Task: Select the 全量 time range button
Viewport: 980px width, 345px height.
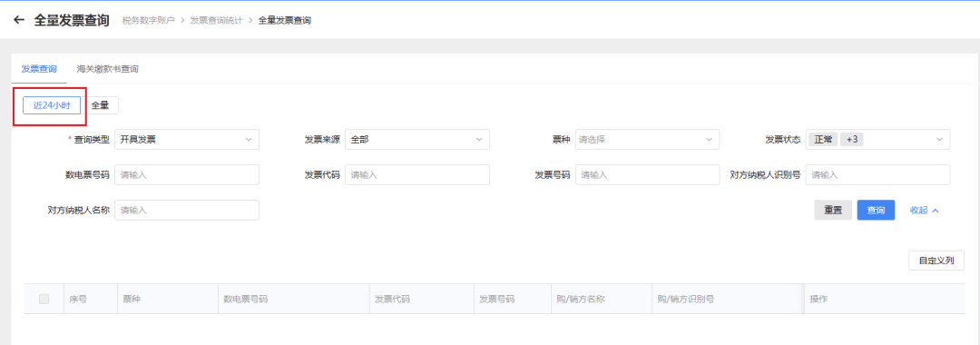Action: pyautogui.click(x=100, y=105)
